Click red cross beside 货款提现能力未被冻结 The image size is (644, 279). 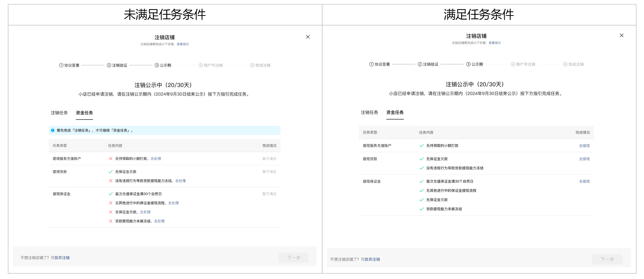click(111, 221)
